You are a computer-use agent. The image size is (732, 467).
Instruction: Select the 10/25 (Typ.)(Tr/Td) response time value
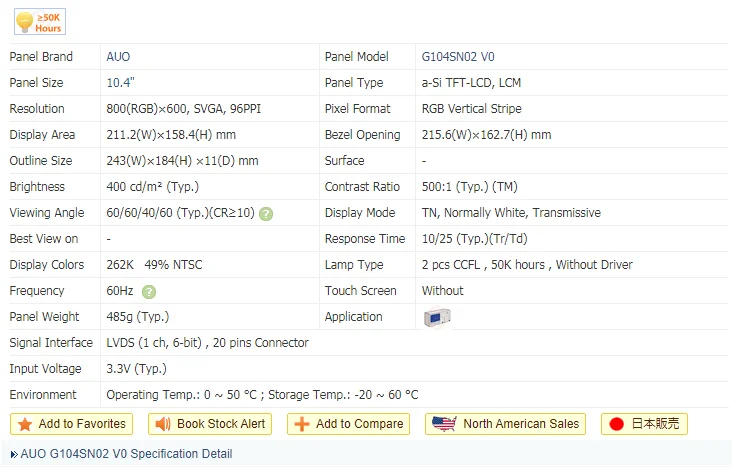click(x=474, y=239)
